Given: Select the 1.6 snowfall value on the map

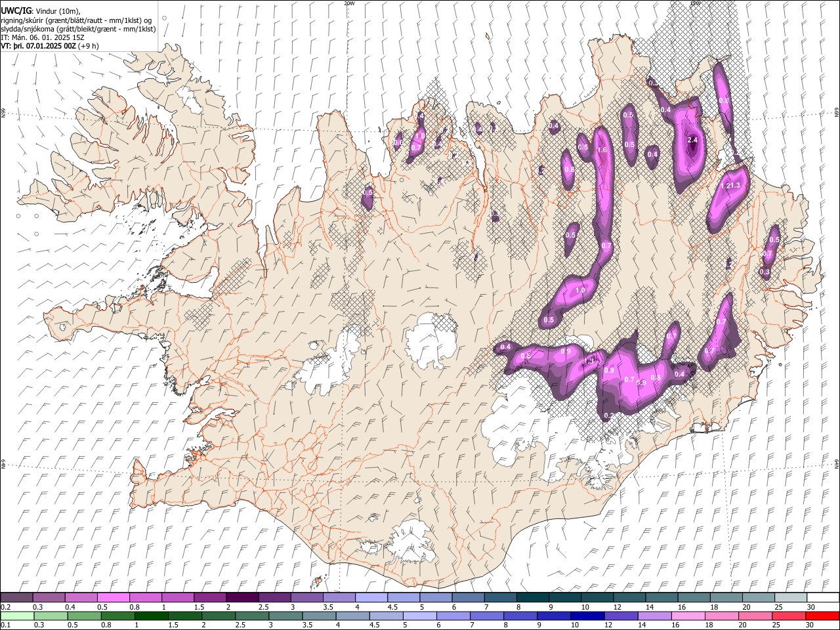Looking at the screenshot, I should [x=603, y=150].
